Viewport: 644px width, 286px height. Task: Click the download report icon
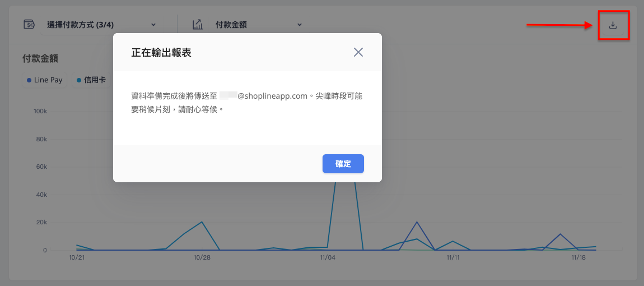click(x=613, y=25)
